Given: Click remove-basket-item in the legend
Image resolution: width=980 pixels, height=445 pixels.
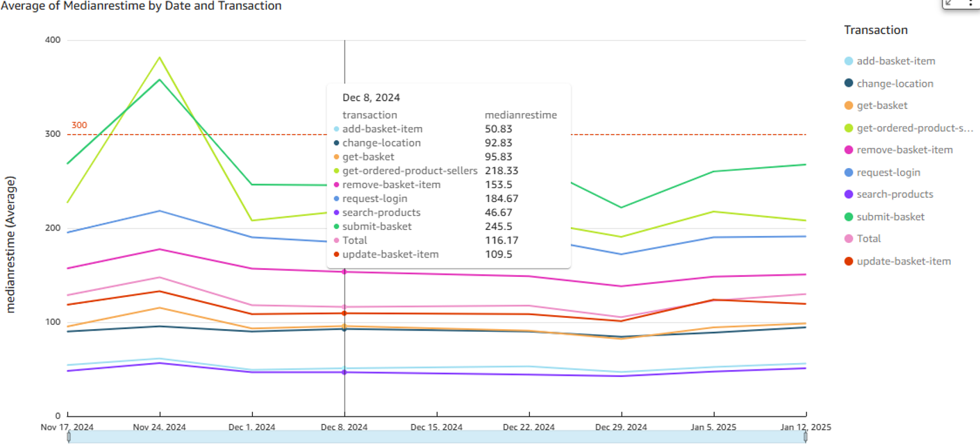Looking at the screenshot, I should pos(904,150).
